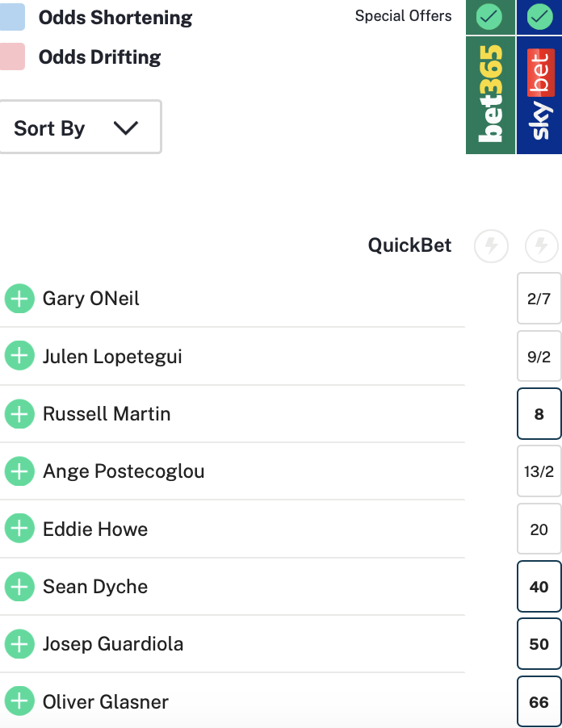Viewport: 562px width, 728px height.
Task: Click the Sky Bet bookmaker logo
Action: pyautogui.click(x=539, y=94)
